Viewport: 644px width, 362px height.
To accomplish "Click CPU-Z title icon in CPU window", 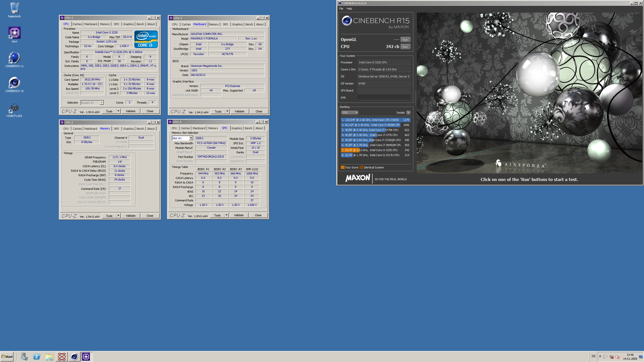I will (62, 18).
